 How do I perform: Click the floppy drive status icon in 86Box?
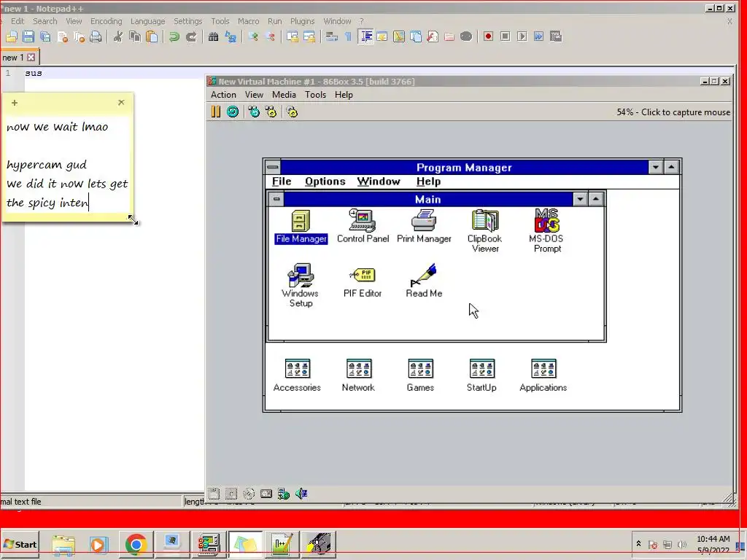pyautogui.click(x=214, y=494)
